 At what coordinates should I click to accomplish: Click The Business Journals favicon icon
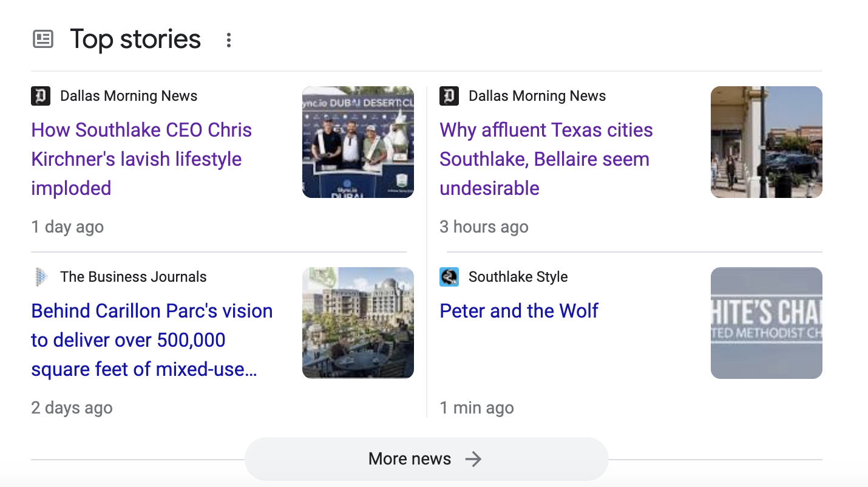click(x=41, y=277)
